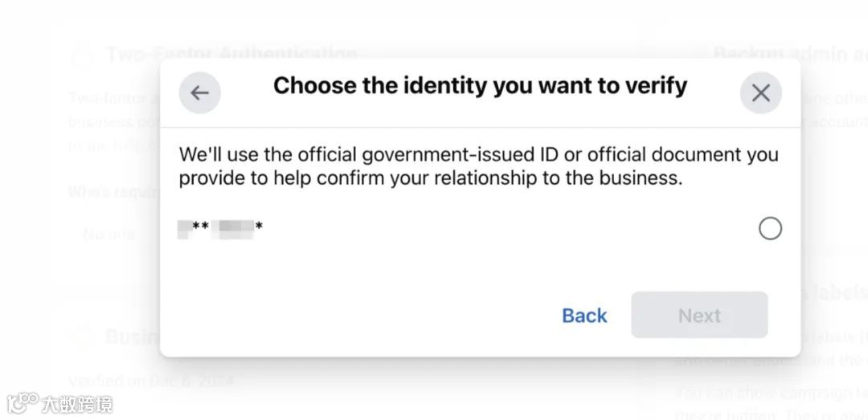Click the "Verified on Dec 6, 2024" text

pos(150,381)
